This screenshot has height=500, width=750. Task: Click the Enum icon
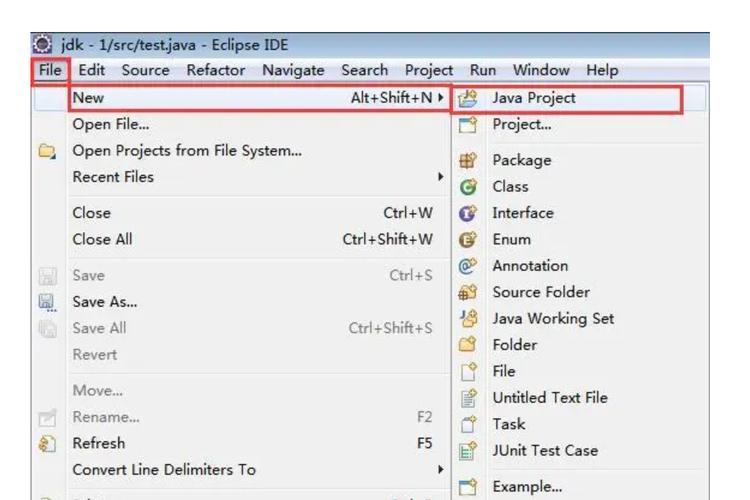(x=467, y=240)
